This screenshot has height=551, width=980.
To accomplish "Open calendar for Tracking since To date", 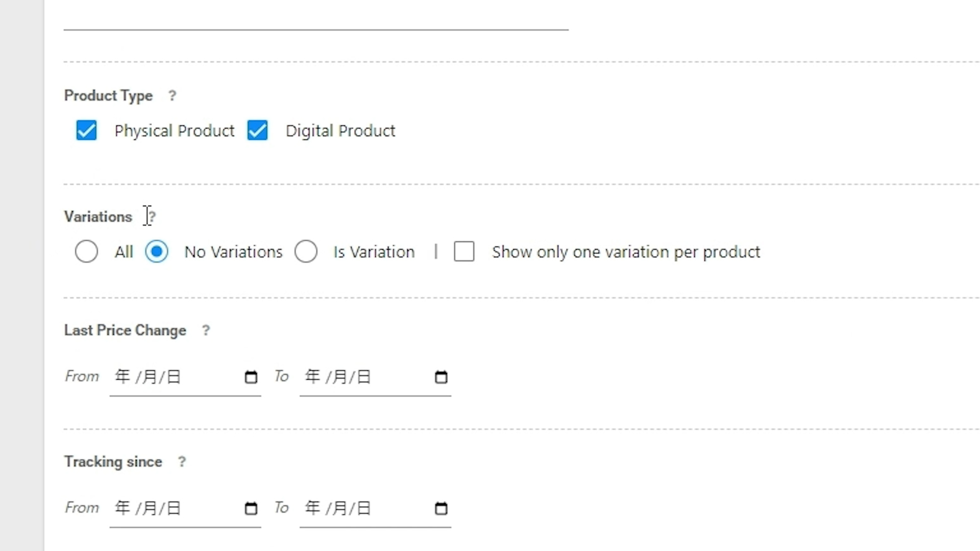I will (441, 509).
